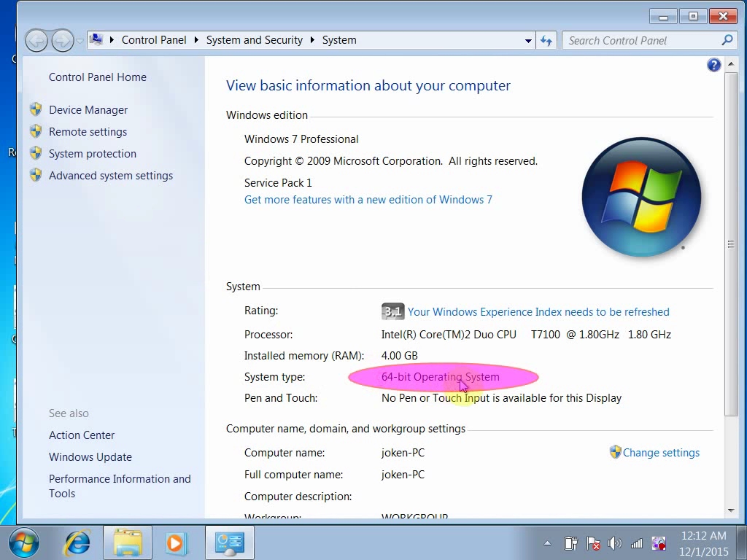
Task: Click the shield icon beside Change settings
Action: [615, 452]
